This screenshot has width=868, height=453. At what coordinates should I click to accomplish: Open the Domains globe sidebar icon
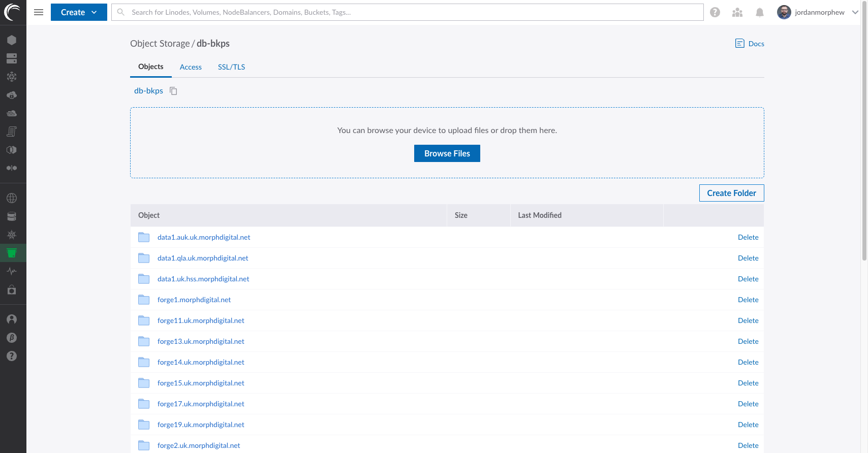point(12,198)
